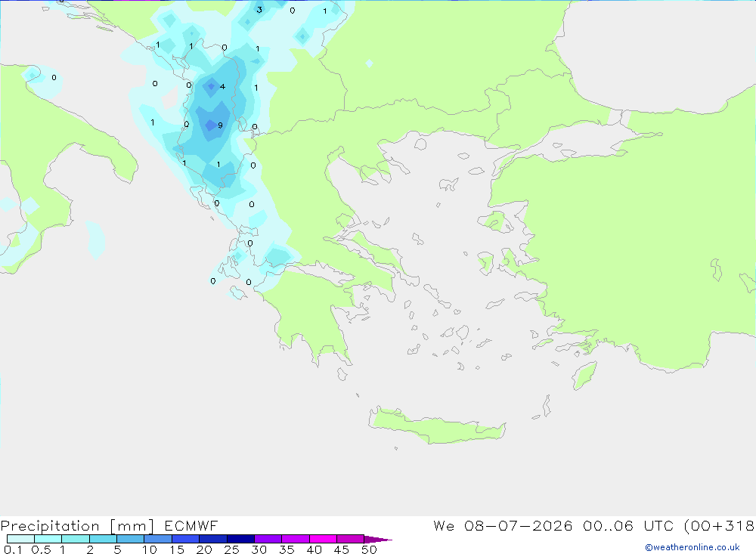
Task: Select the '15' legend scale label
Action: [x=177, y=549]
